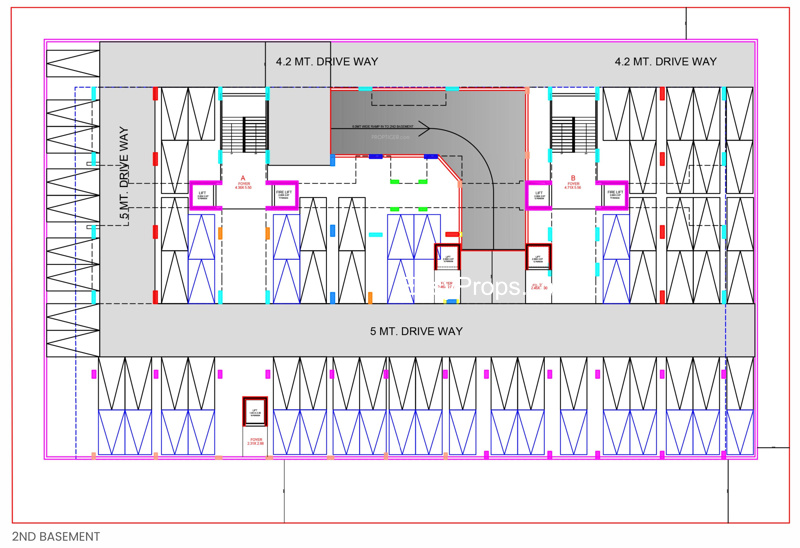Viewport: 800px width, 548px height.
Task: Select the FIRE LIFT box right of Foyer A
Action: 283,194
